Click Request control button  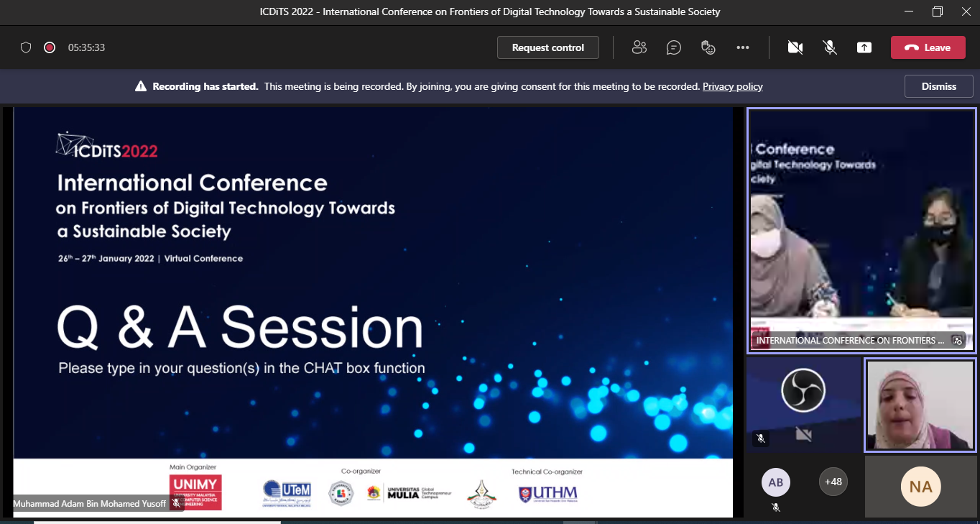click(x=548, y=47)
